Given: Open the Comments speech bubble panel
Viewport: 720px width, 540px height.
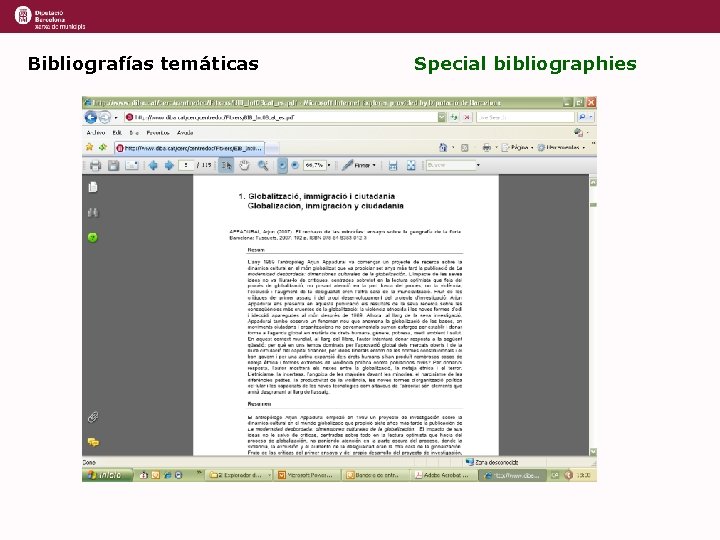Looking at the screenshot, I should click(93, 442).
